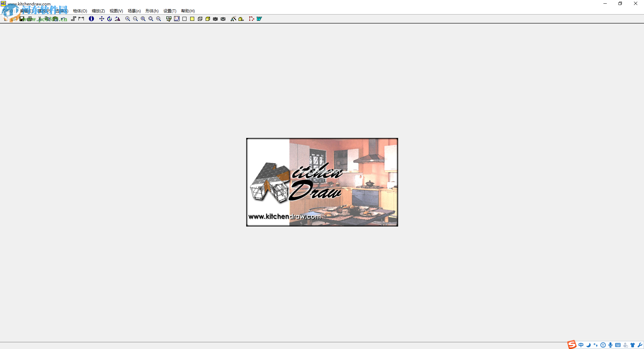The image size is (644, 349).
Task: Click the Print toolbar icon
Action: coord(30,19)
